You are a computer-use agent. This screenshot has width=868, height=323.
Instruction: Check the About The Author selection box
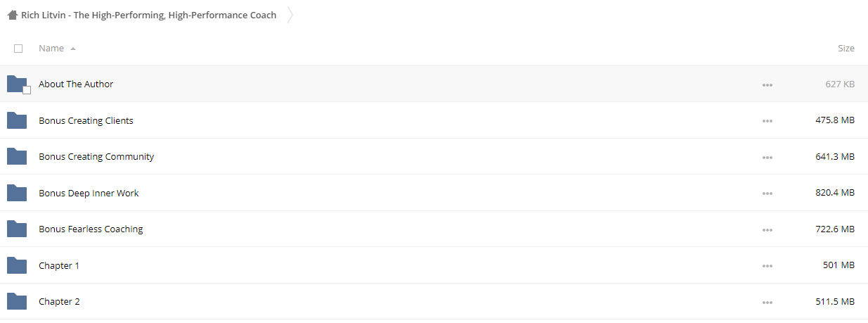(27, 90)
